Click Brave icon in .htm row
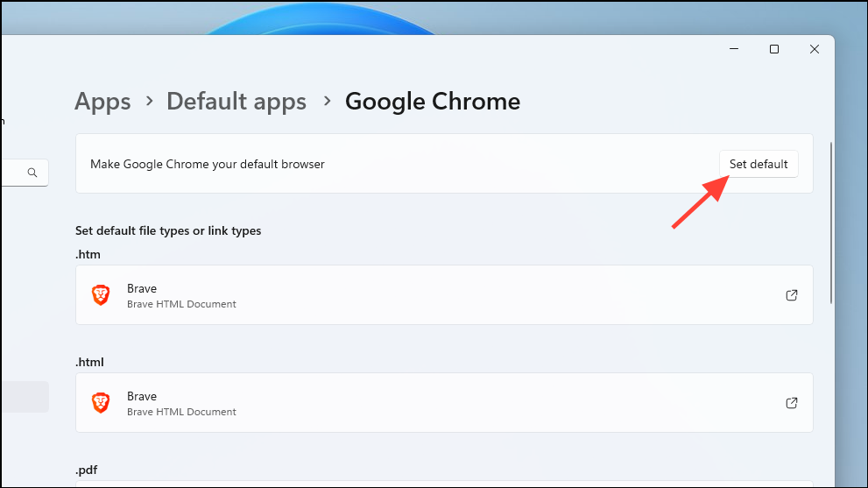Image resolution: width=868 pixels, height=488 pixels. pos(102,295)
